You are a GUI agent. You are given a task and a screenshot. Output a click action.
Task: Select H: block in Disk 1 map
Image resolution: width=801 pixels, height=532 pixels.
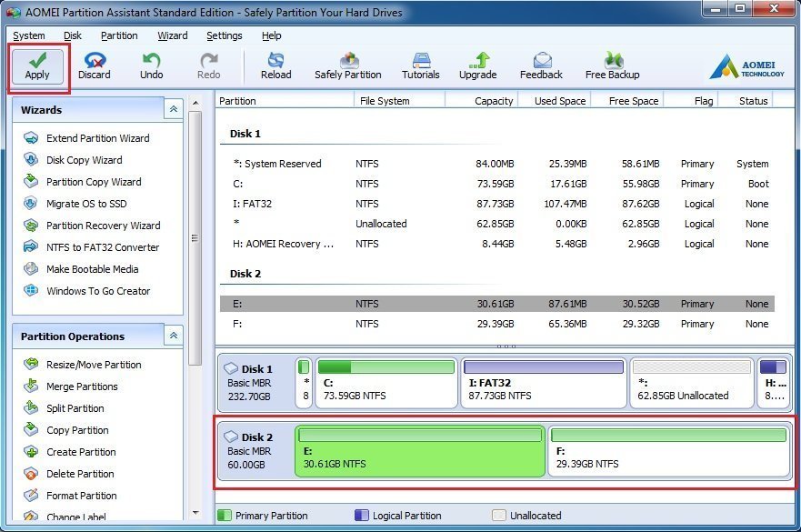coord(774,382)
